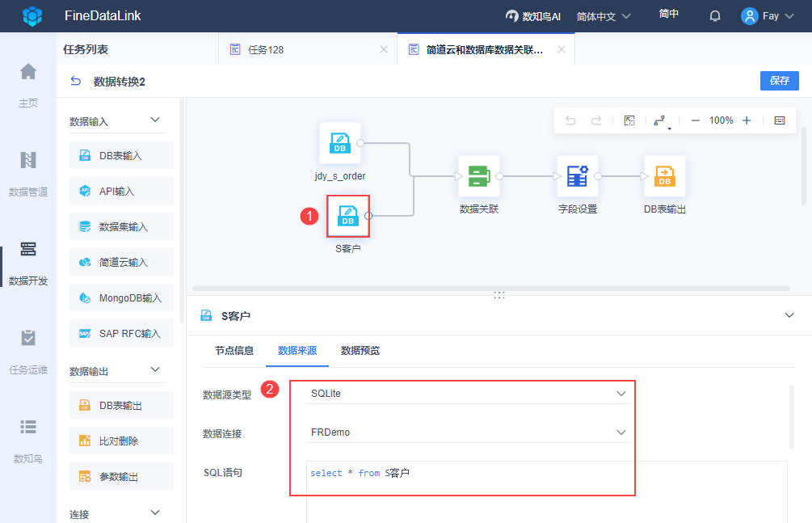This screenshot has width=812, height=523.
Task: Click the operator list vertical scrollbar
Action: 182,210
